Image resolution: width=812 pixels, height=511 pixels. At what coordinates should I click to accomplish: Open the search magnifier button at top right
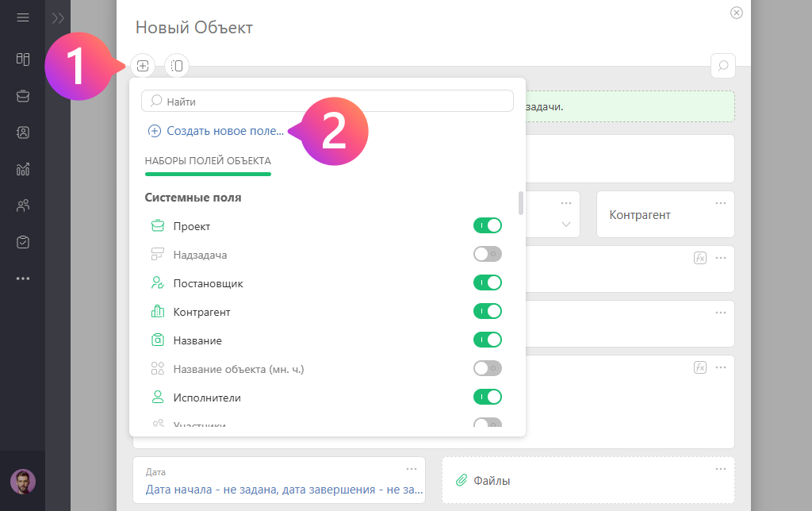722,66
